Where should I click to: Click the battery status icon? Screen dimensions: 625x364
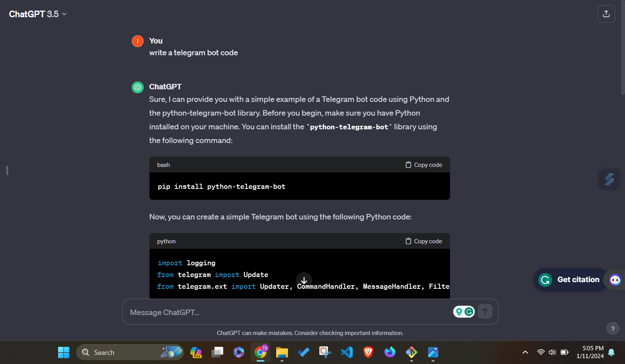pyautogui.click(x=565, y=352)
